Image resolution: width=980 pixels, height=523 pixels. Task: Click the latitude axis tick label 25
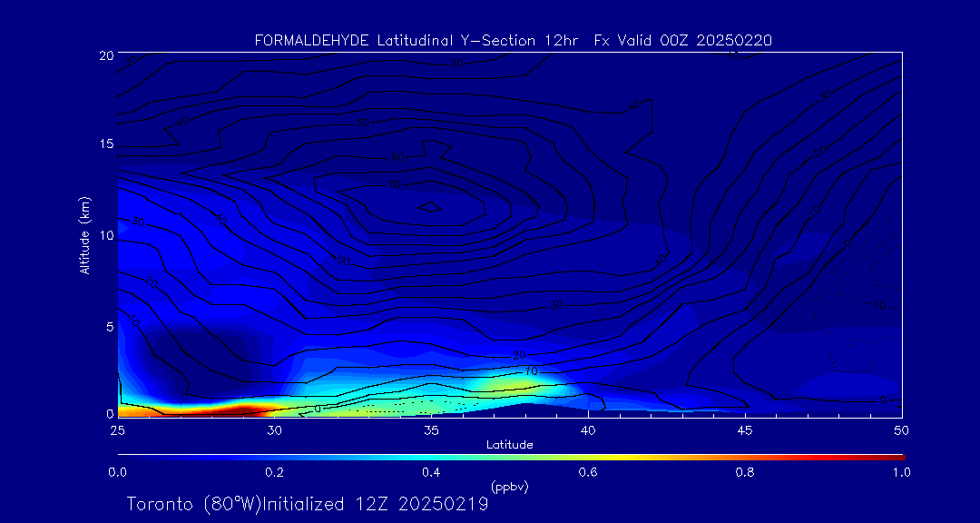click(117, 429)
